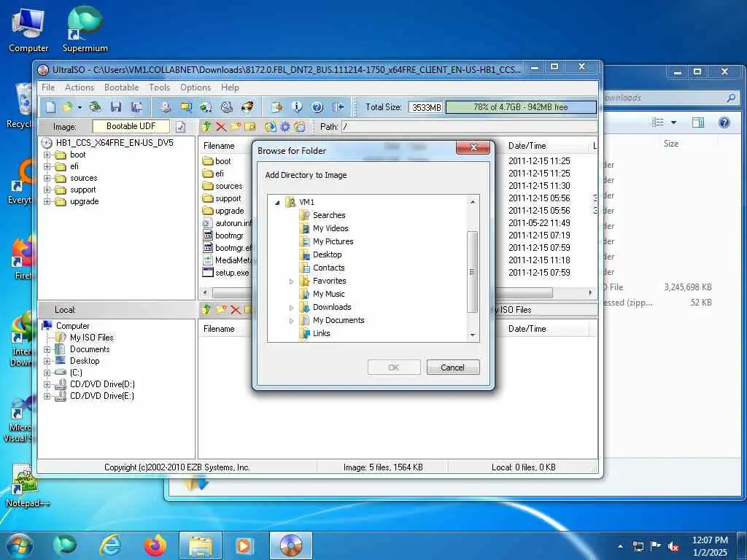Click the Browse dialog scroll down arrow
Screen dimensions: 747x560
473,335
